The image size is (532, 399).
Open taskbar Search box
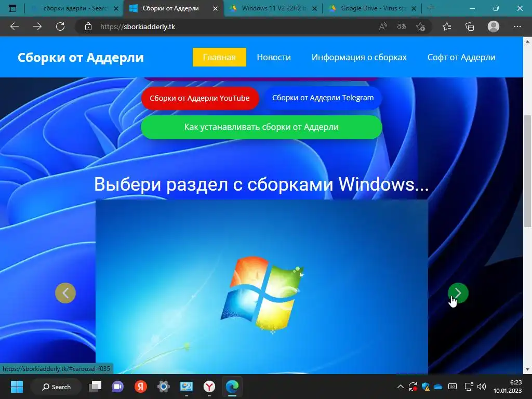(x=56, y=387)
